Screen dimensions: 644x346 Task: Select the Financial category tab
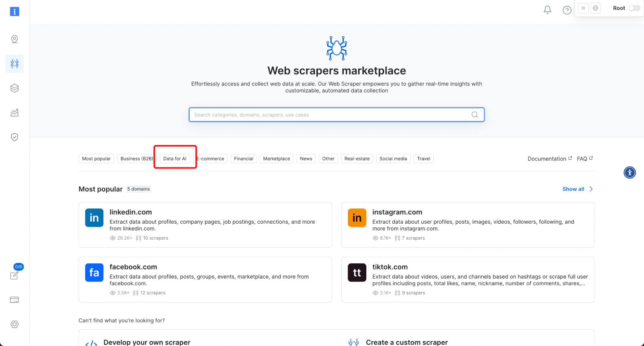[x=243, y=159]
